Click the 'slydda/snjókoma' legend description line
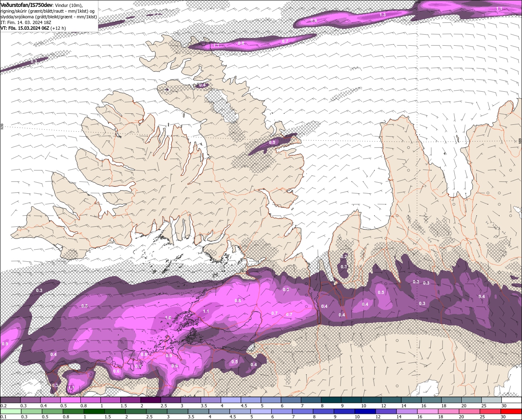The image size is (522, 420). tap(49, 17)
